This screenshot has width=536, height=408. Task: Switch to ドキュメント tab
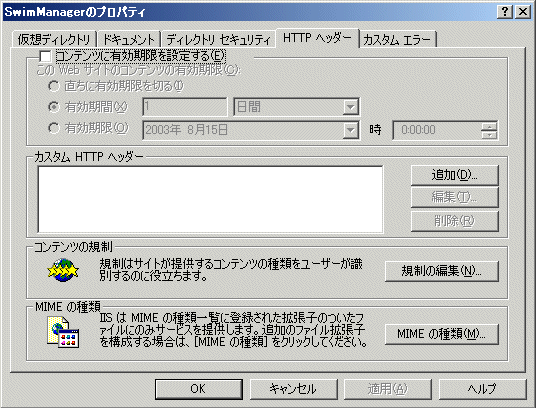(129, 40)
